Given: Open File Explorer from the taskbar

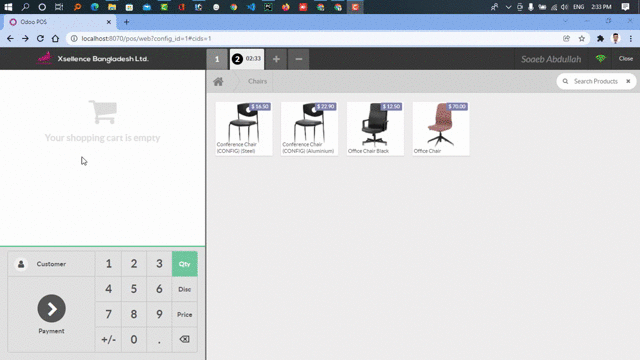Looking at the screenshot, I should 112,7.
